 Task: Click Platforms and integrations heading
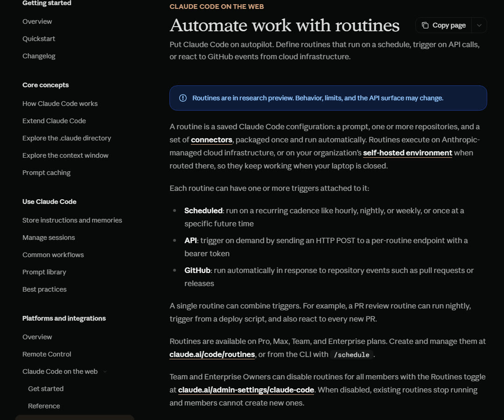(x=64, y=318)
